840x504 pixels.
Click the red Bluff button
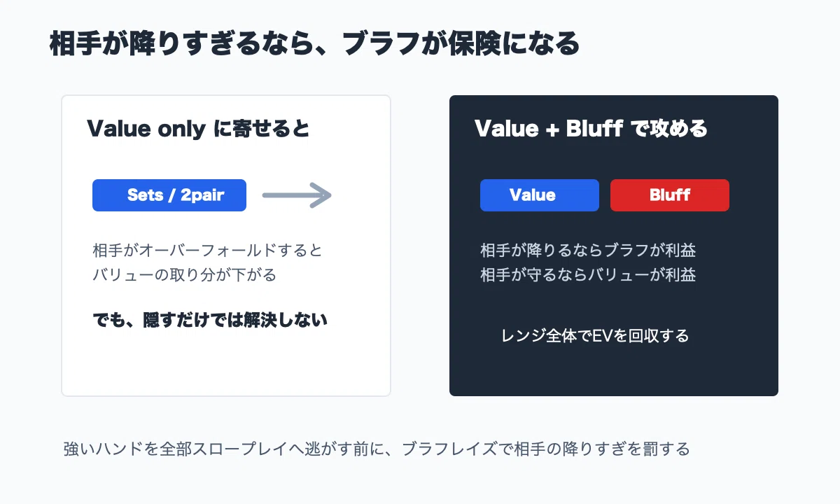point(670,195)
